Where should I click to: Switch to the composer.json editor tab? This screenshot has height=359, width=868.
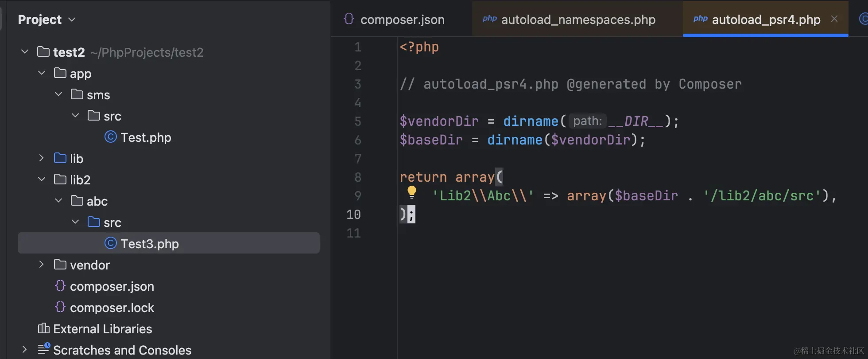click(x=402, y=19)
